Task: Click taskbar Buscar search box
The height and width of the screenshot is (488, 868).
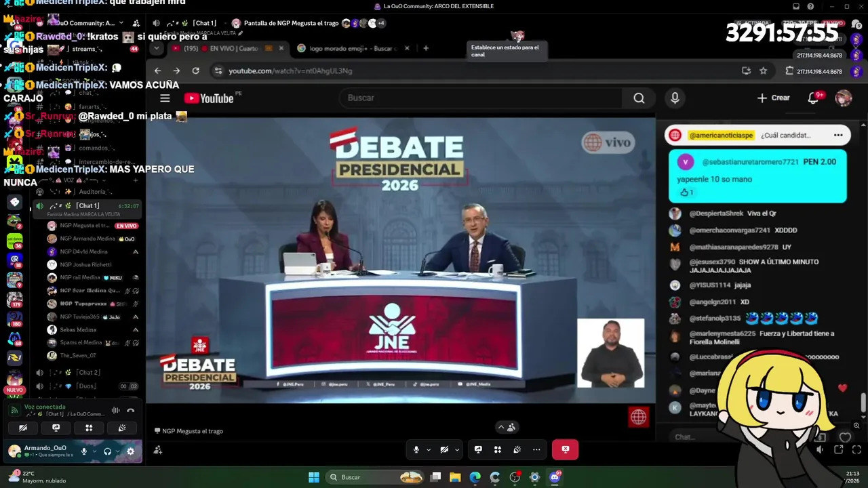Action: coord(375,477)
